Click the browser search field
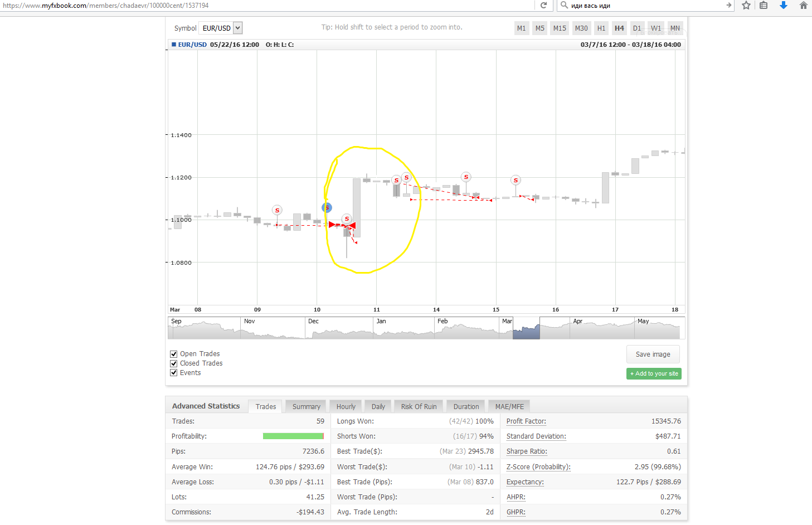812x525 pixels. pos(646,6)
